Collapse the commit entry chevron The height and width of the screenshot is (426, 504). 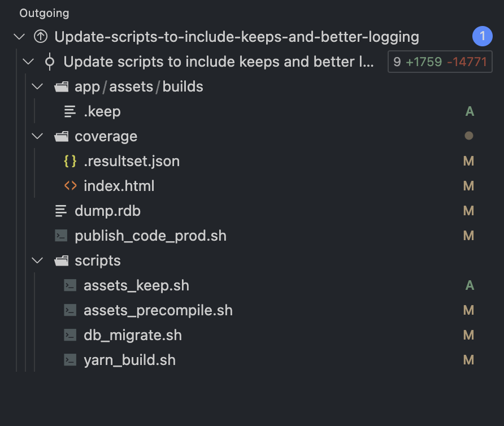29,62
